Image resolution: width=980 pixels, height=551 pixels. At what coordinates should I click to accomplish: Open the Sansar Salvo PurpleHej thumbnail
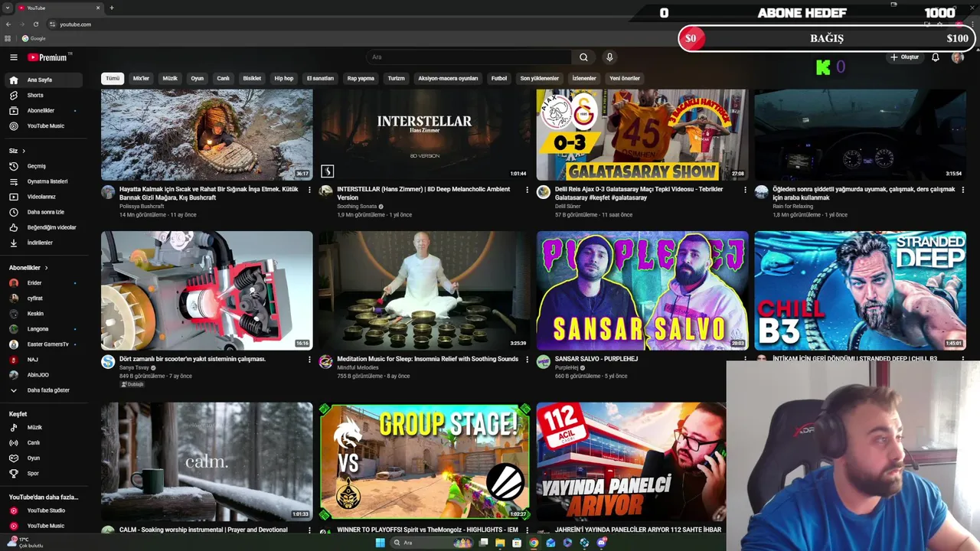(642, 291)
